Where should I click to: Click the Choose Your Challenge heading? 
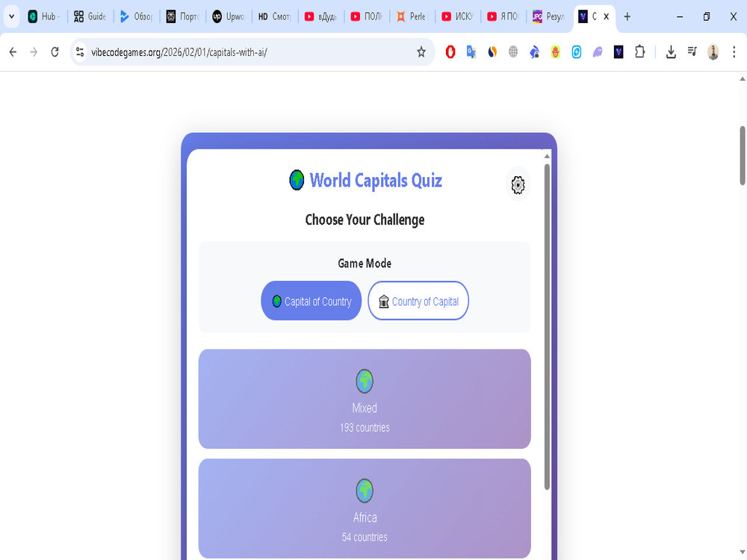click(365, 220)
